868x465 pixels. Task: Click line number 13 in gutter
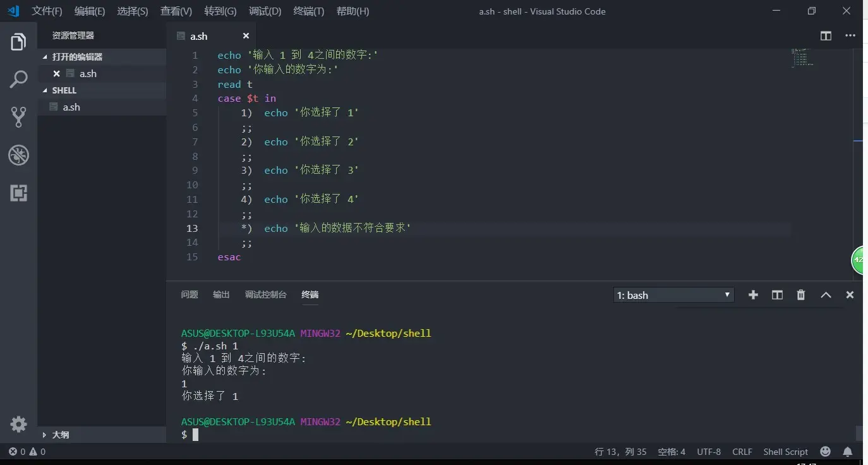(x=192, y=228)
